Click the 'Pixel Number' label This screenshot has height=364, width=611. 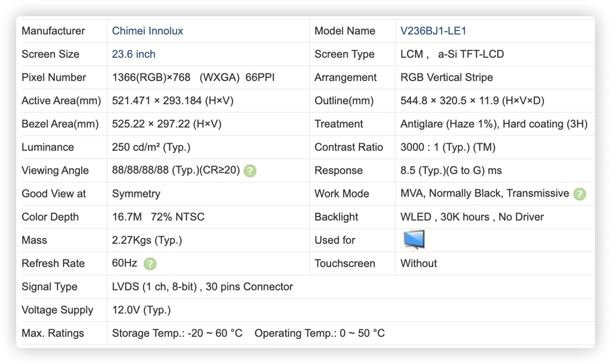click(x=53, y=78)
